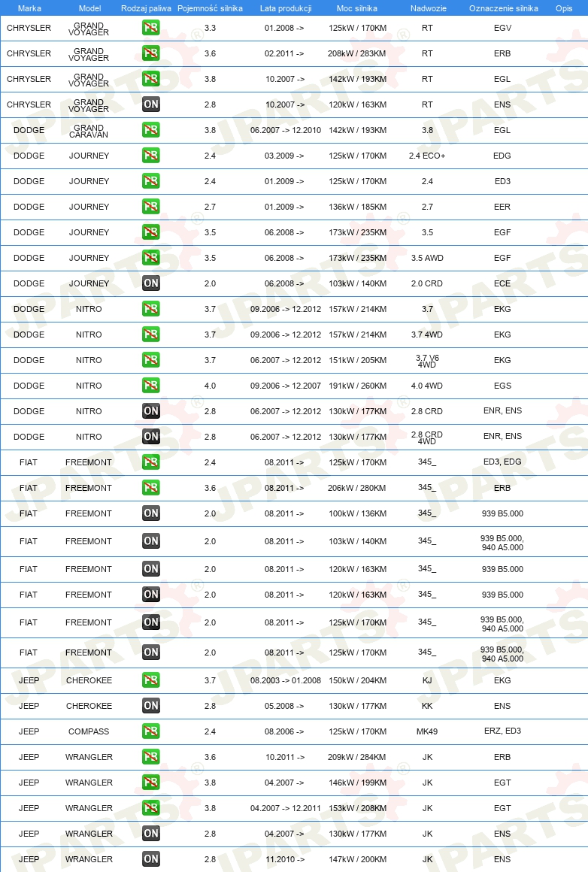Screen dimensions: 588x872
Task: Click diesel ON icon for Freemont 103kW
Action: click(150, 542)
